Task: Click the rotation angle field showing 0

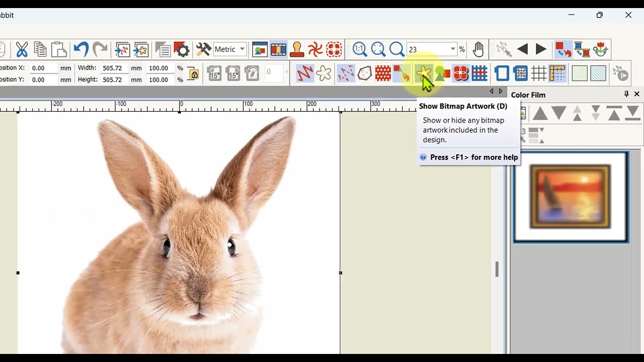Action: point(274,72)
